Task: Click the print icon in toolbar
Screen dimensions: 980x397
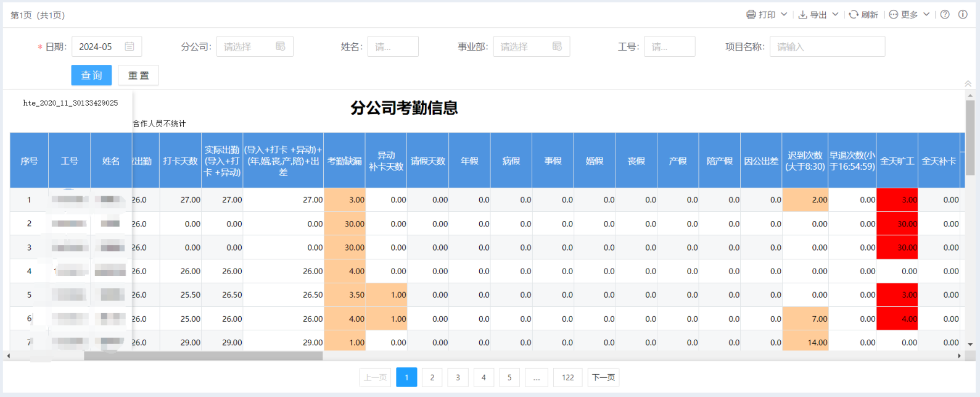Action: click(751, 14)
